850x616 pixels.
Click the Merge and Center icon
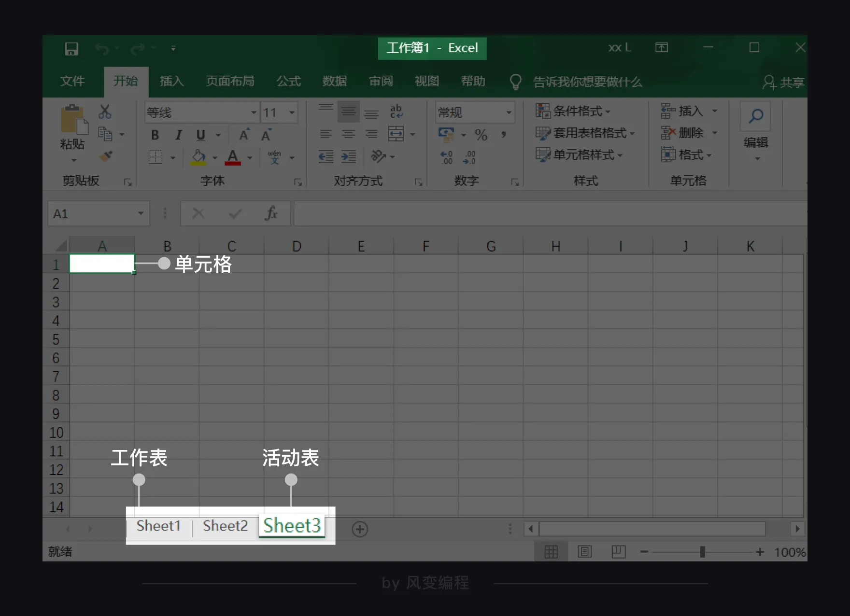pos(396,134)
